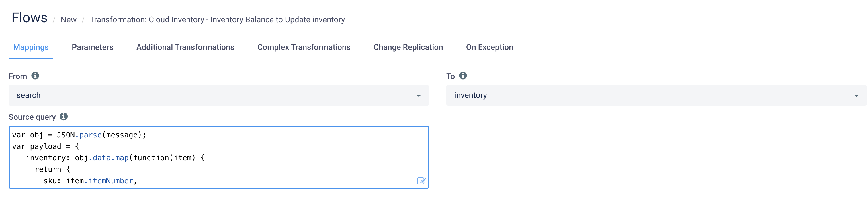Click the Transformation breadcrumb title
Image resolution: width=868 pixels, height=197 pixels.
tap(217, 19)
